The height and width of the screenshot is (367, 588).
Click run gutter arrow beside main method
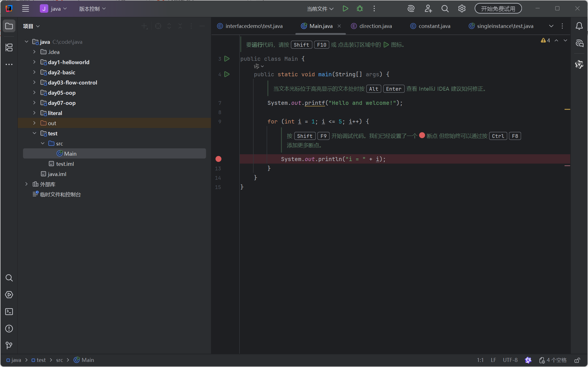227,74
